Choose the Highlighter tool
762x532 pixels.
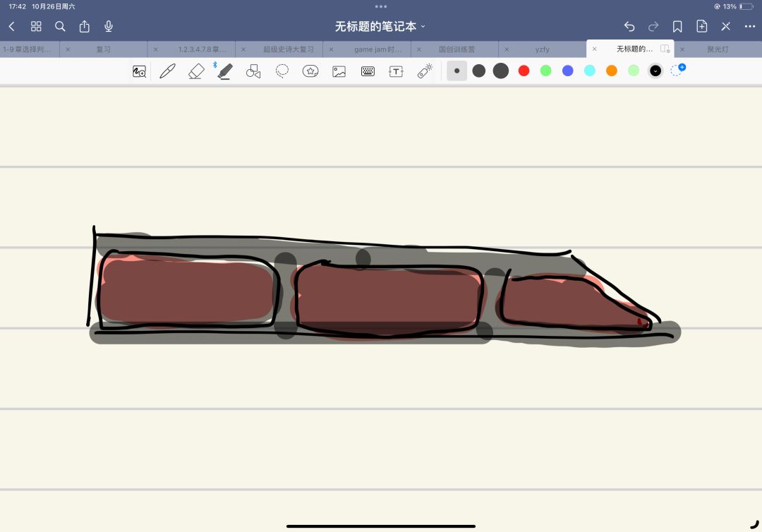point(225,71)
